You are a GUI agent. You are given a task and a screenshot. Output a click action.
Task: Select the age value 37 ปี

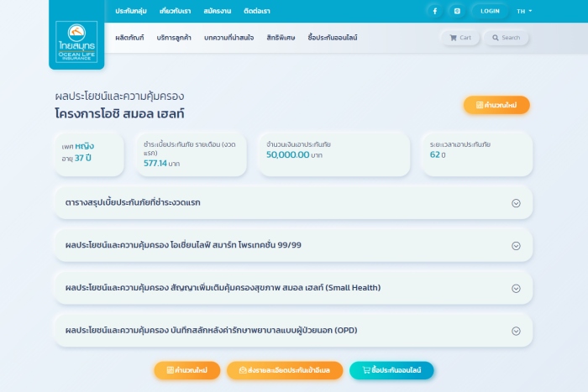tap(83, 158)
